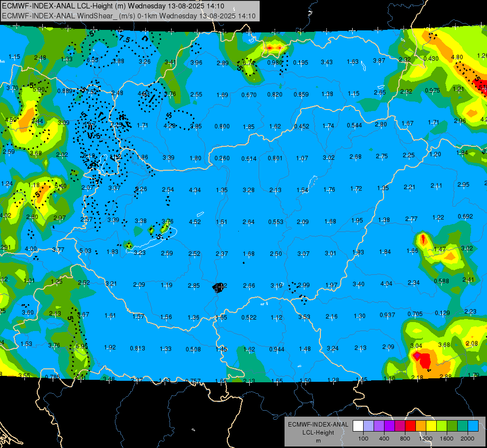Click the wind shear value '0.980'
Screen dimensions: 487x448
click(275, 63)
